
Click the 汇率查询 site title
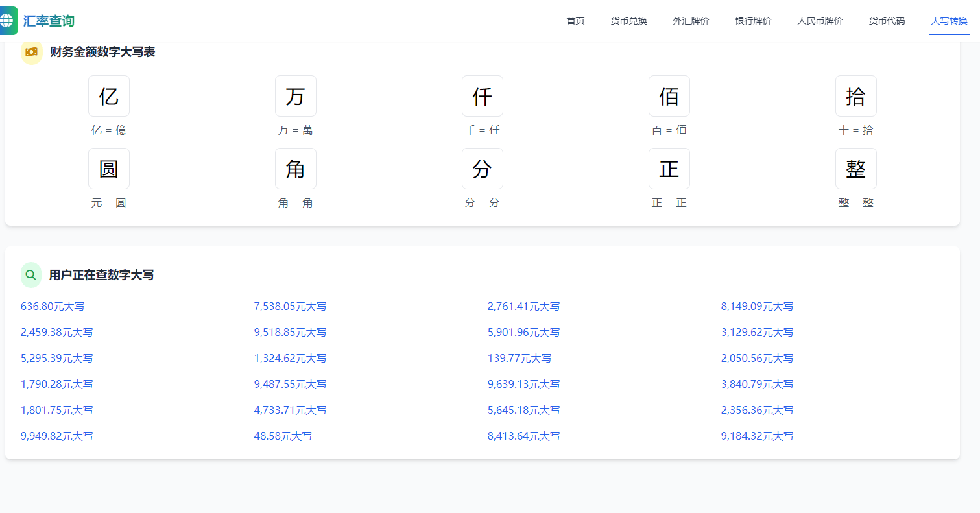[x=49, y=21]
